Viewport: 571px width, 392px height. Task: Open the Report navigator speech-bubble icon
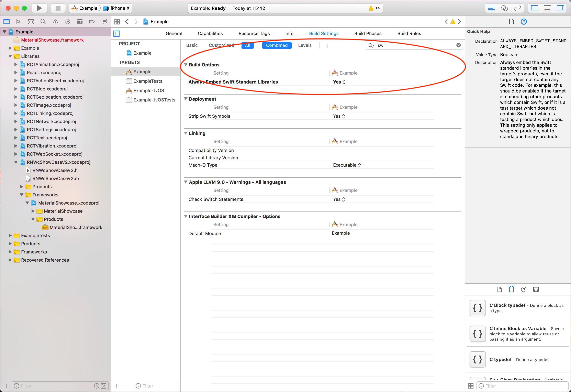[104, 21]
